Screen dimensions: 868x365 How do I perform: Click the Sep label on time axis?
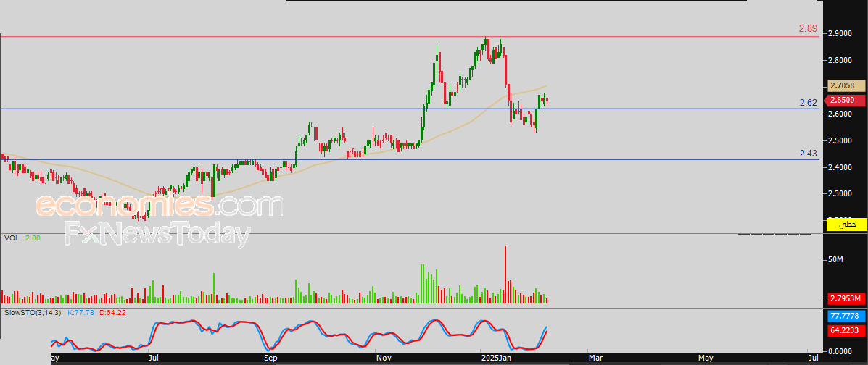(x=270, y=358)
